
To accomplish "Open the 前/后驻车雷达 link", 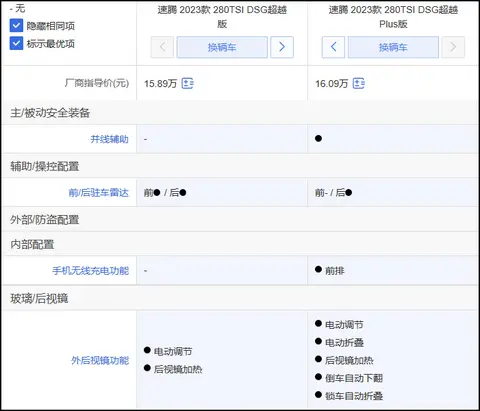I will tap(99, 193).
